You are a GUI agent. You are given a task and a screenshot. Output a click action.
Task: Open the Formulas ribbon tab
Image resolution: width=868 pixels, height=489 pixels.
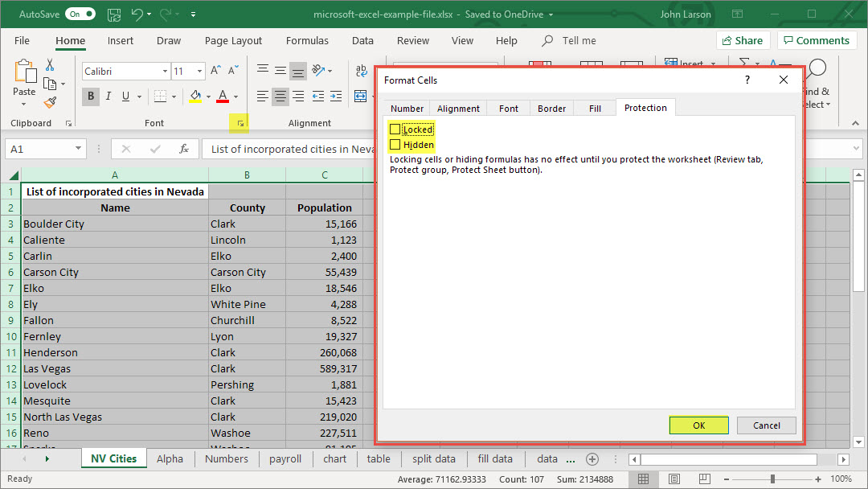pos(307,41)
